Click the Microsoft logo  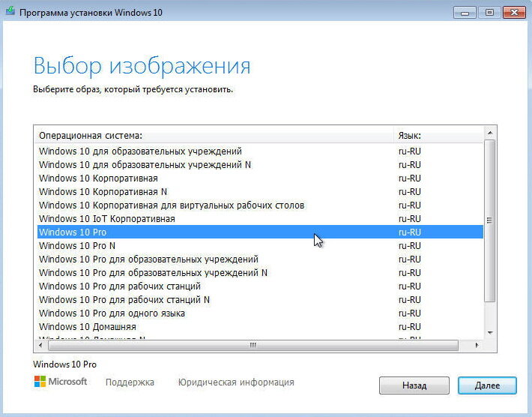(61, 381)
